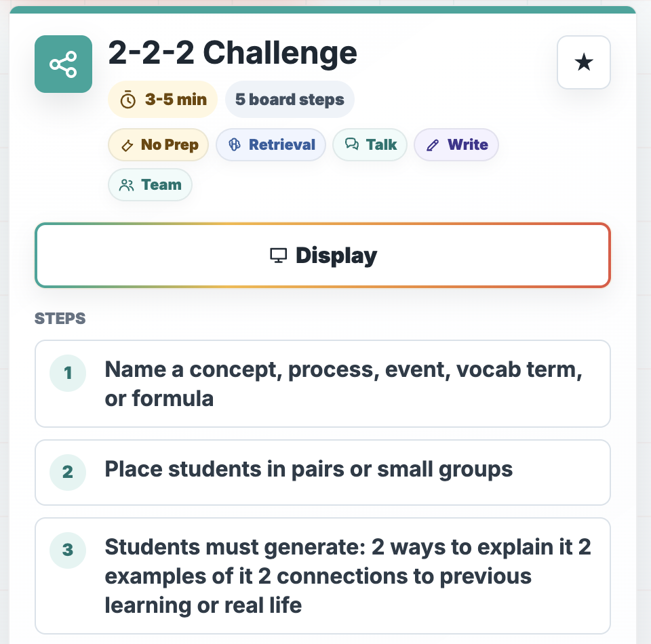Click the step 3 number circle
651x644 pixels.
click(68, 550)
